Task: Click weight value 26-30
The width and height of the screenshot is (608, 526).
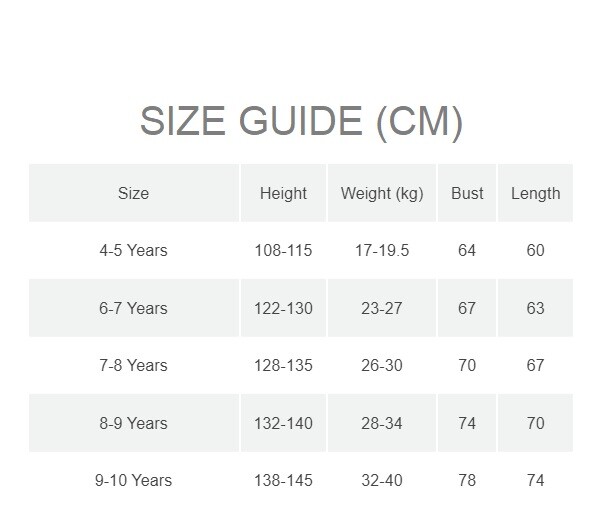Action: click(381, 366)
